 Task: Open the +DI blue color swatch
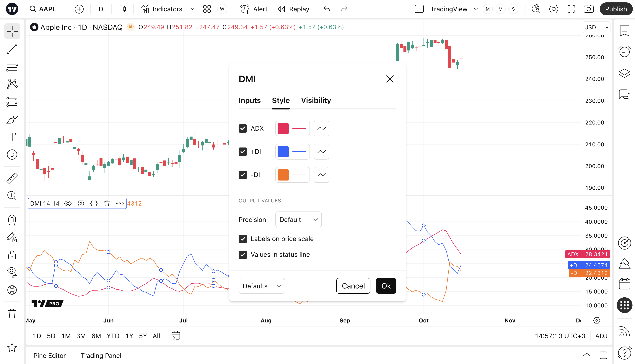pyautogui.click(x=283, y=152)
